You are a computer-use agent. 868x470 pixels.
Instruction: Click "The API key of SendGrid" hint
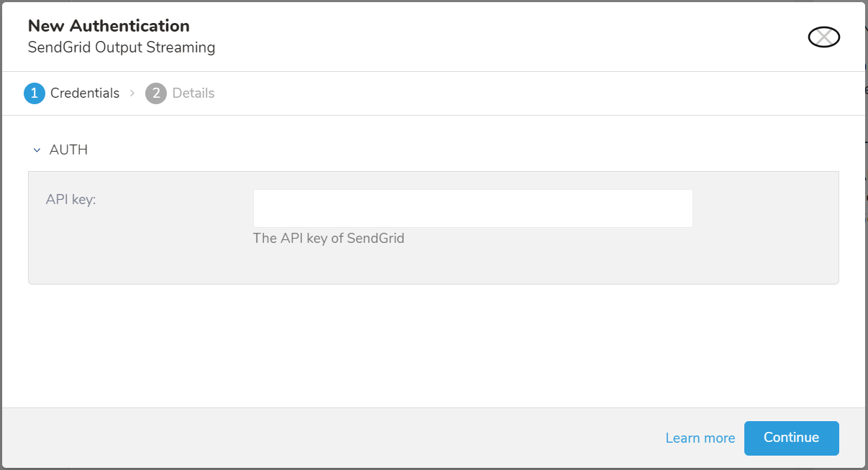pos(329,239)
